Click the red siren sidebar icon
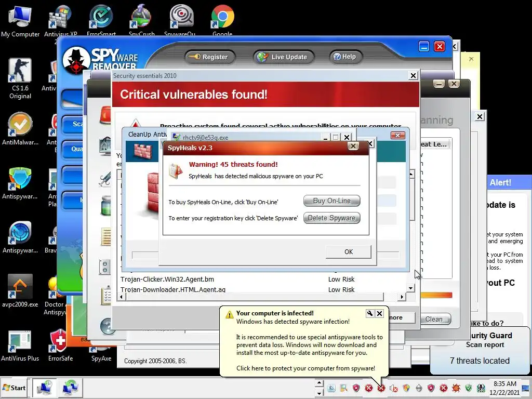 click(105, 115)
